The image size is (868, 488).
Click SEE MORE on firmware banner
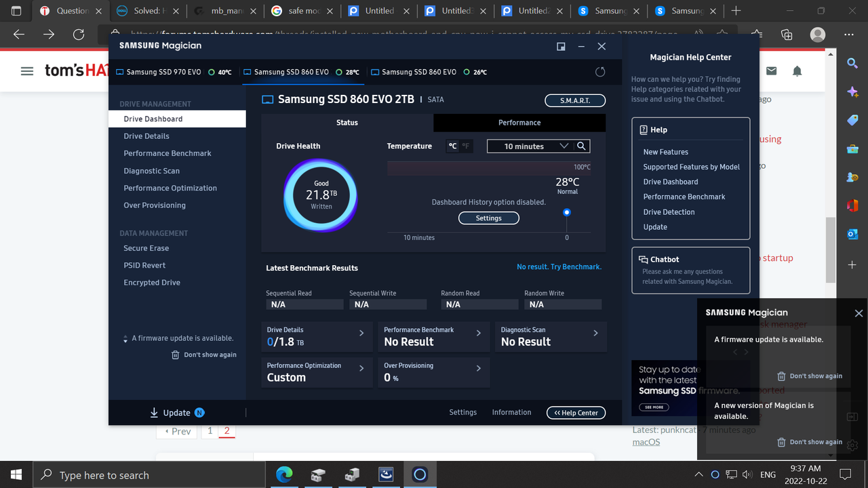coord(654,407)
